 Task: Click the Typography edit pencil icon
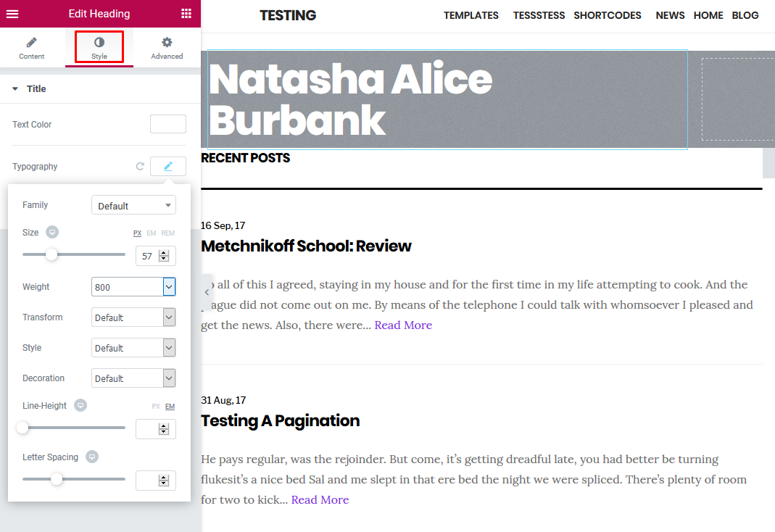coord(168,166)
